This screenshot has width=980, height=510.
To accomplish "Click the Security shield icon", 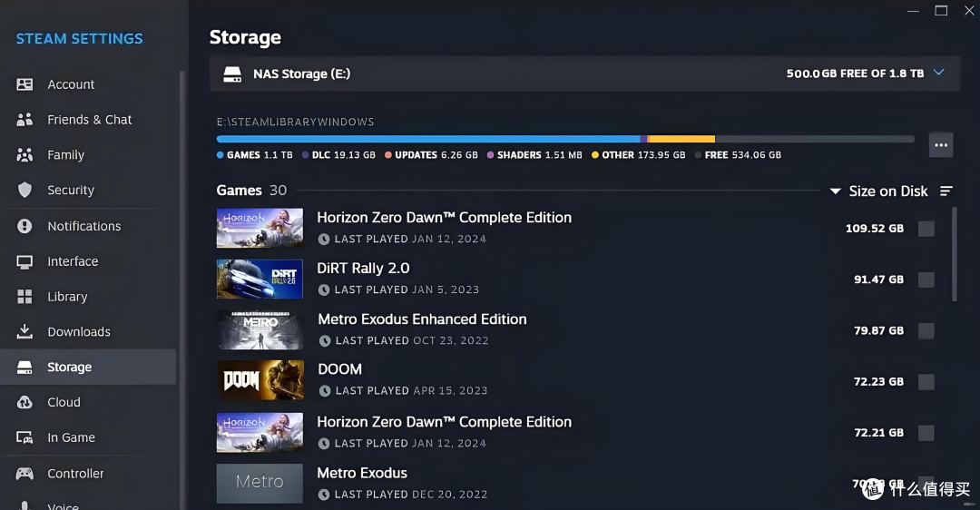I will pos(24,190).
